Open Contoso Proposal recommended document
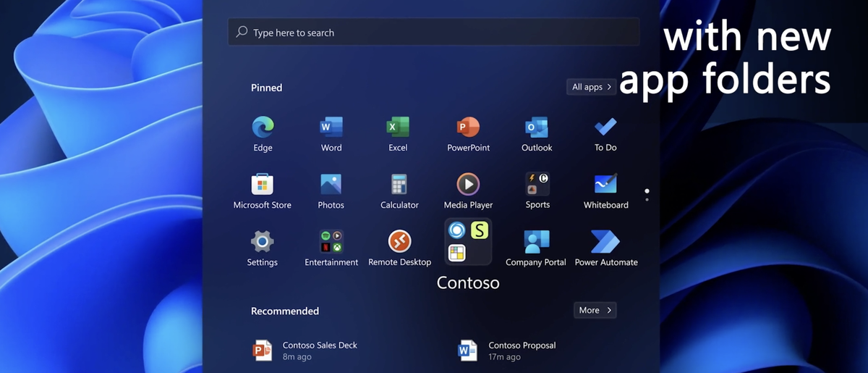This screenshot has height=373, width=868. tap(507, 351)
